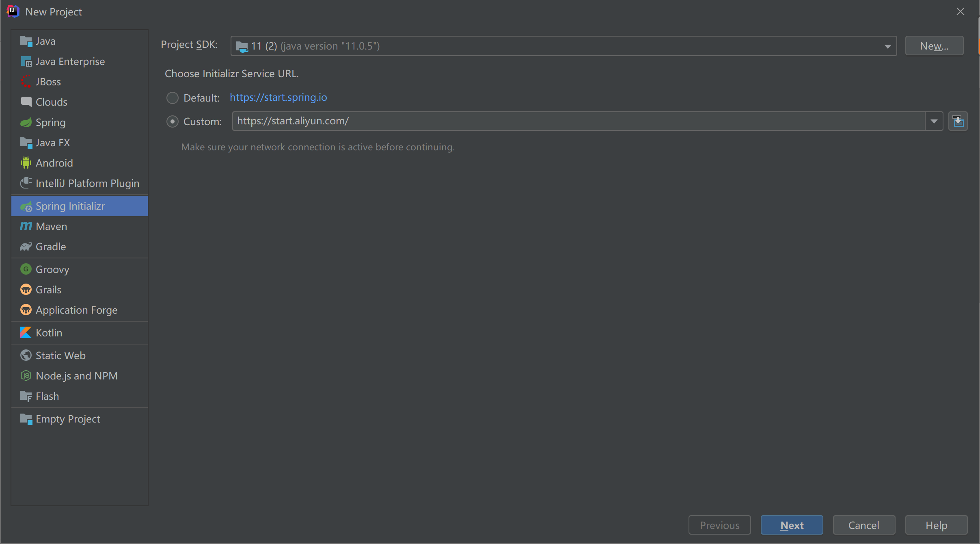Choose Static Web project type

coord(60,355)
